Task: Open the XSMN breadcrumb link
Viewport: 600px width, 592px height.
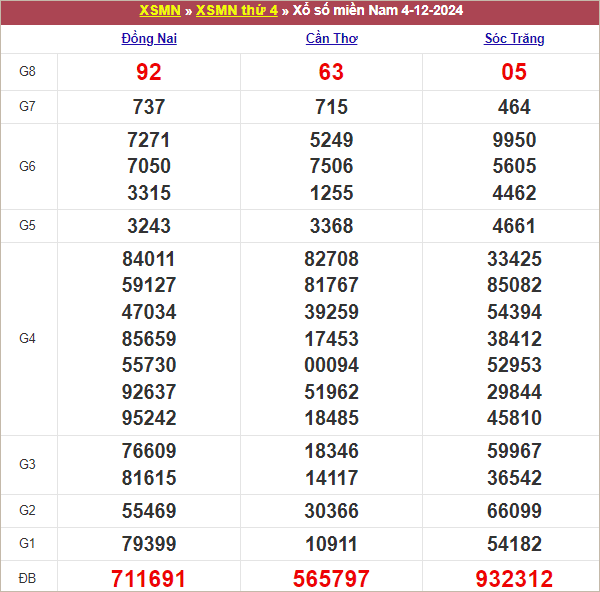Action: click(x=160, y=10)
